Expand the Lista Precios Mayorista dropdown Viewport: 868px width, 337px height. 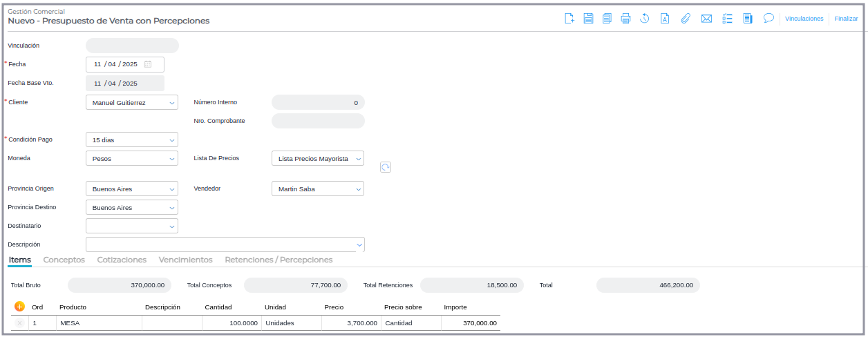317,159
